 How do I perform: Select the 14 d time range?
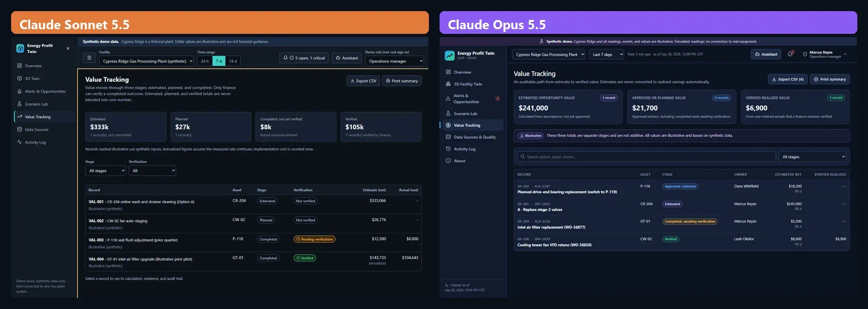click(233, 61)
